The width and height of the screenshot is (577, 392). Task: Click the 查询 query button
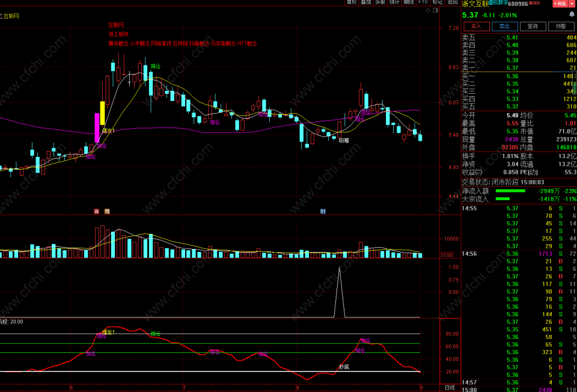coord(533,26)
